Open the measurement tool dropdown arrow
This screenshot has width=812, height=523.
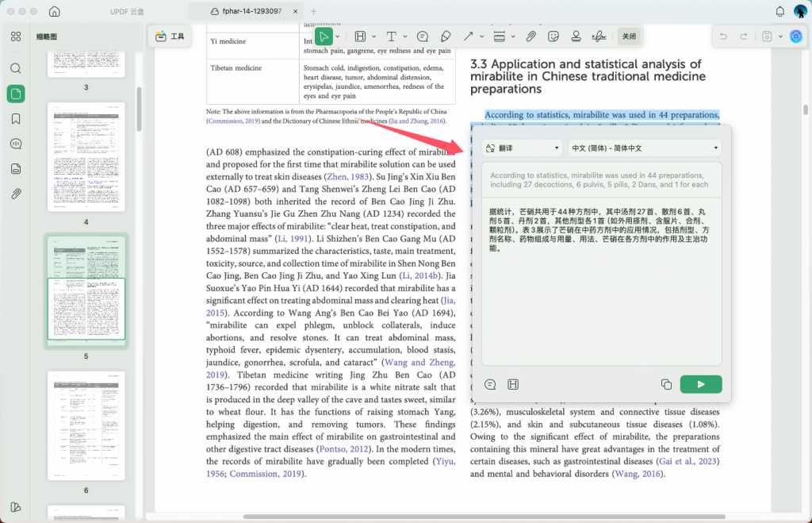pos(513,37)
